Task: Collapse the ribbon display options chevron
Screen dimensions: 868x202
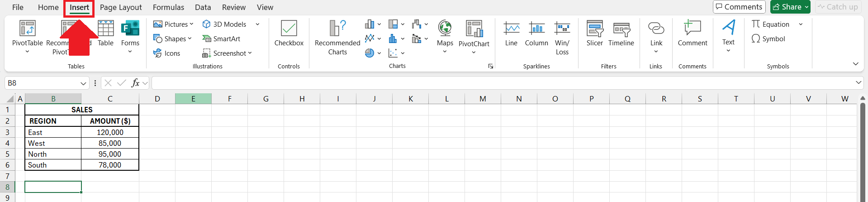Action: tap(855, 64)
